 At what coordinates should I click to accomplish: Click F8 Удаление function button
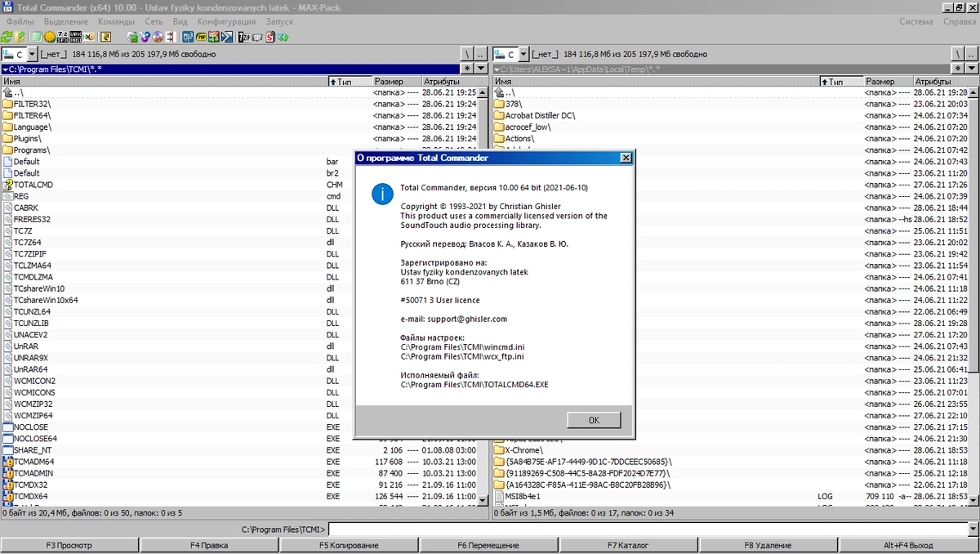pyautogui.click(x=768, y=545)
